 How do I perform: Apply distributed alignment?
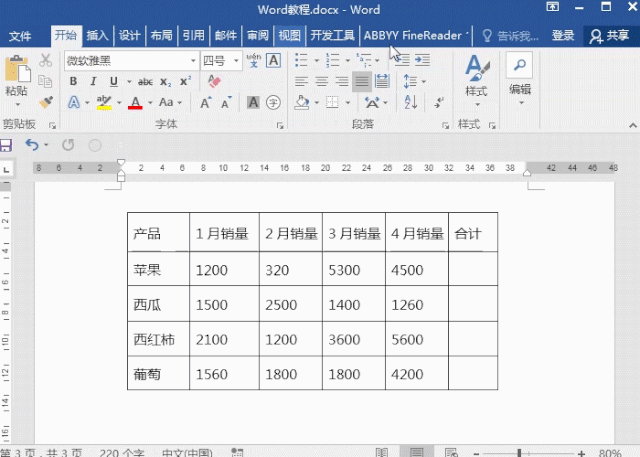[382, 81]
